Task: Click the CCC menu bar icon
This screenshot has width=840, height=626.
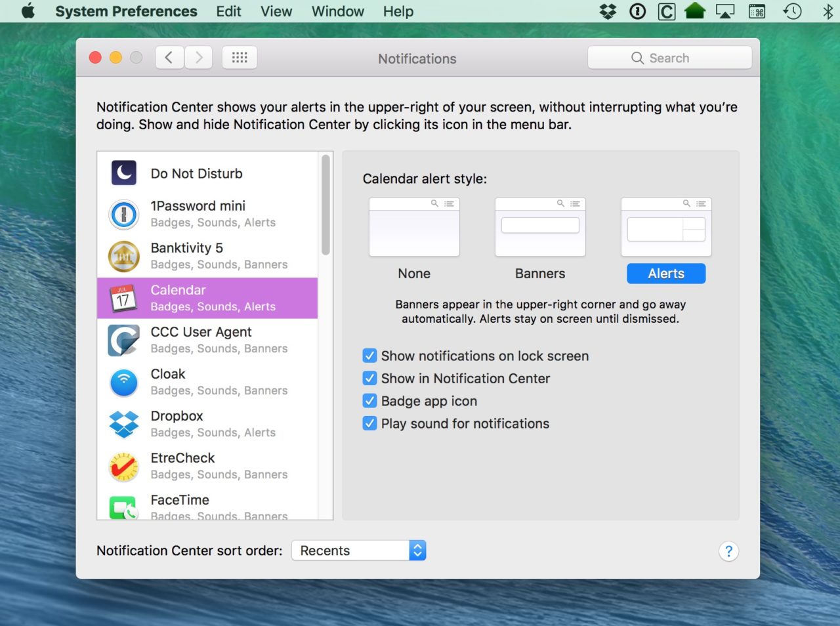Action: point(666,11)
